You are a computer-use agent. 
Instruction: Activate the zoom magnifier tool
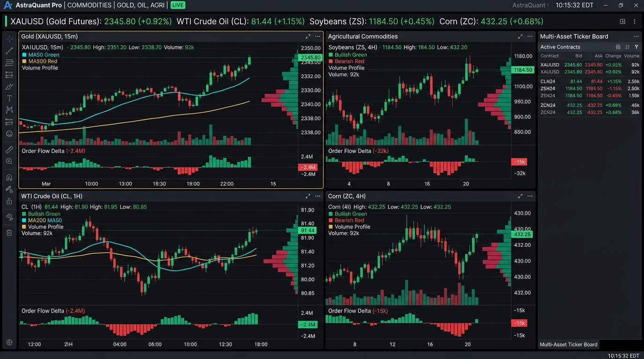[x=9, y=161]
